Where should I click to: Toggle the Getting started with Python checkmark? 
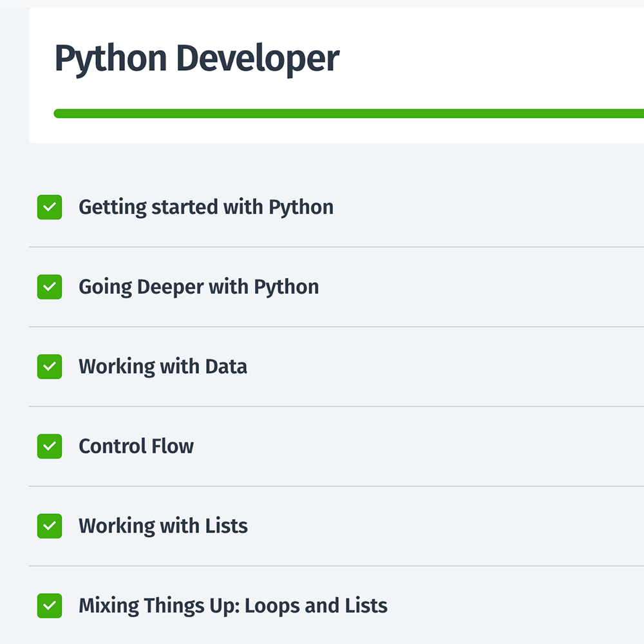pos(50,207)
